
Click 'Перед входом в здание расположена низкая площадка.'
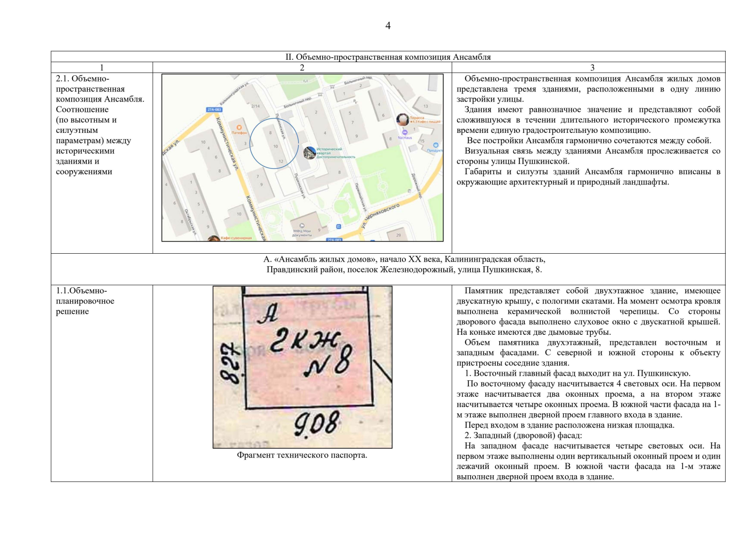569,425
